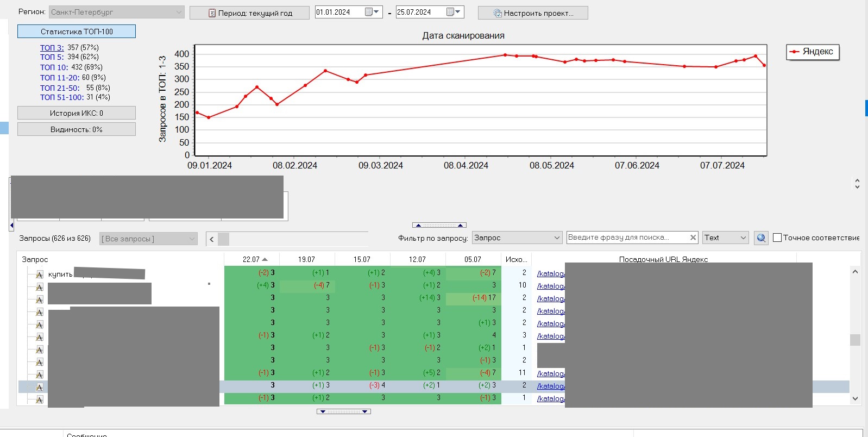868x437 pixels.
Task: Open the 'ТОП 21-50:' statistics link
Action: pyautogui.click(x=60, y=88)
